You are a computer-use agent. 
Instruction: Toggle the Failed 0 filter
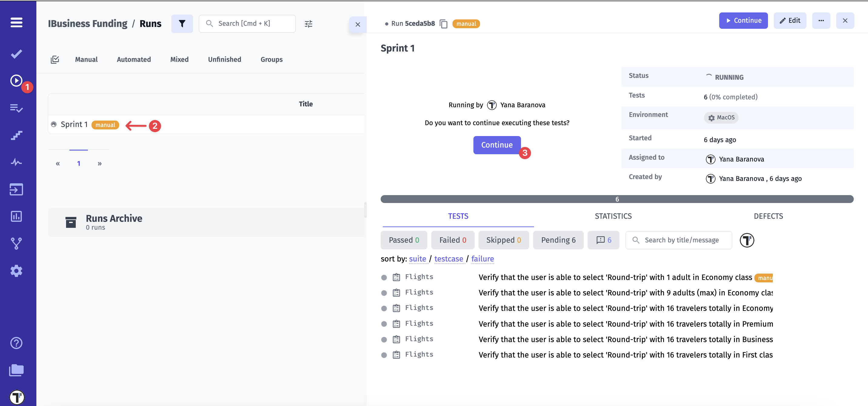tap(452, 240)
